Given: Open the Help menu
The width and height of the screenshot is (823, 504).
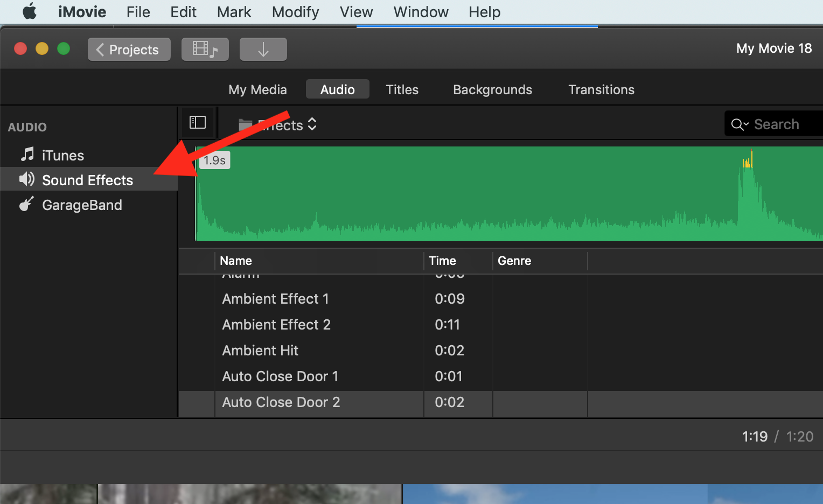Looking at the screenshot, I should click(484, 12).
